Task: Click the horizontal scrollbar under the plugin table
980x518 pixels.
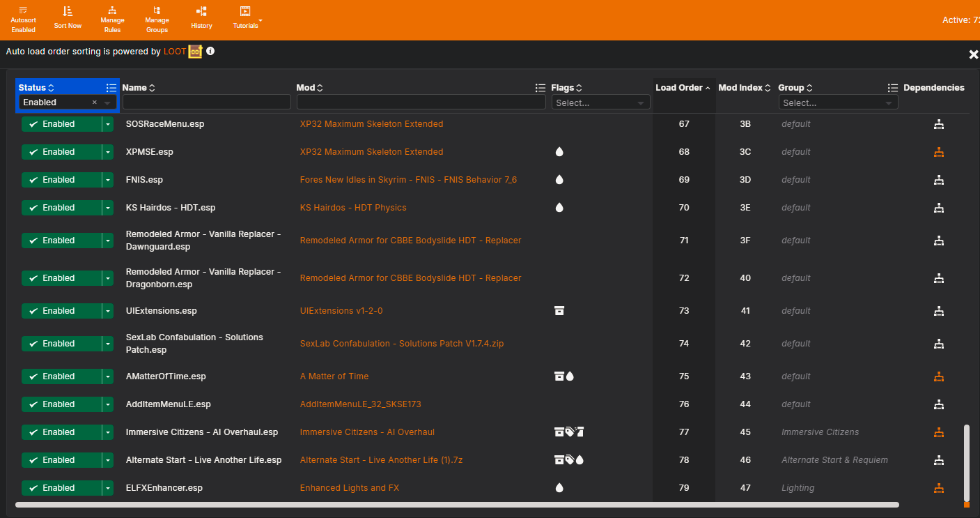Action: point(457,505)
